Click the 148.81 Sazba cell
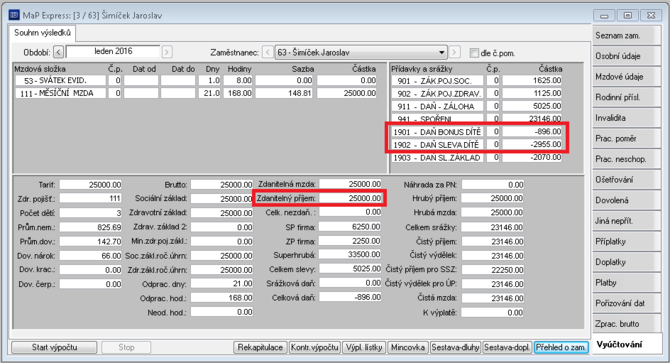 [284, 93]
